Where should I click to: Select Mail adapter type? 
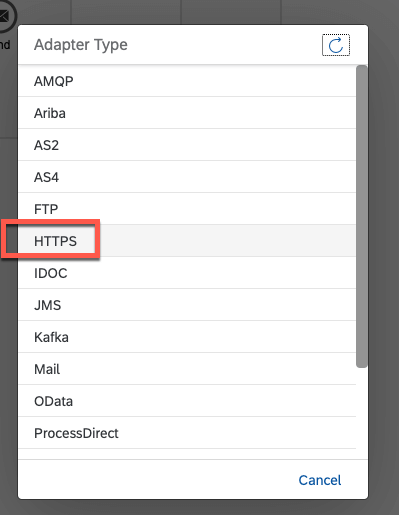tap(187, 369)
